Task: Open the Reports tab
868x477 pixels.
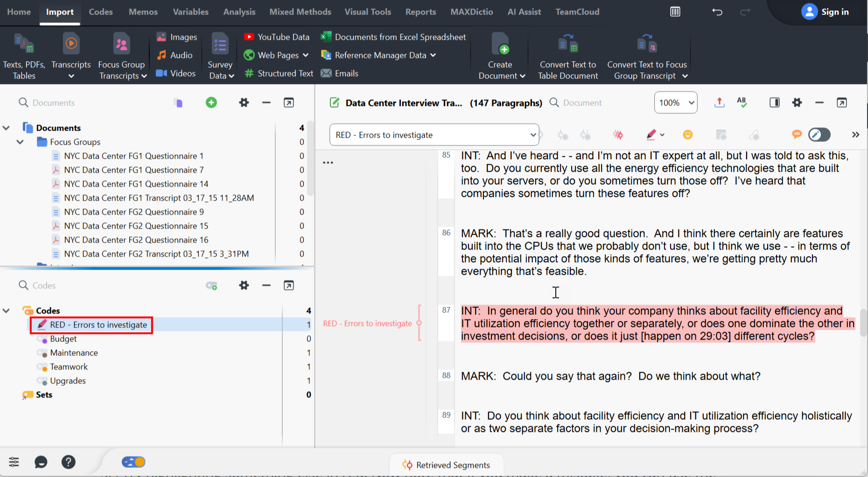Action: click(420, 12)
